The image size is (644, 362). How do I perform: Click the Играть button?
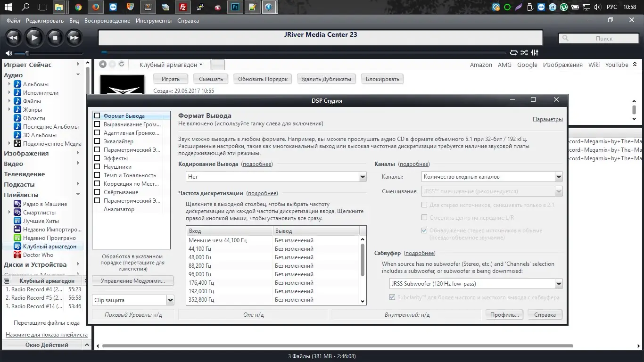coord(171,79)
